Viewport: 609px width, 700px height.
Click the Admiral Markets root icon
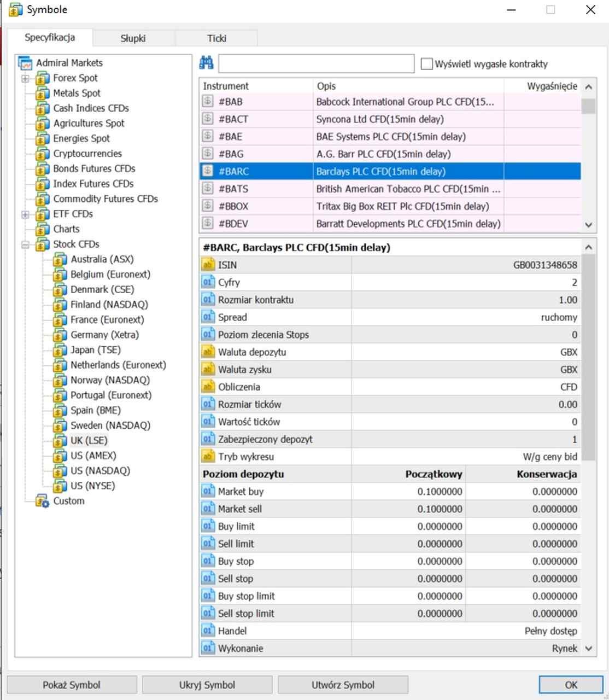(25, 63)
